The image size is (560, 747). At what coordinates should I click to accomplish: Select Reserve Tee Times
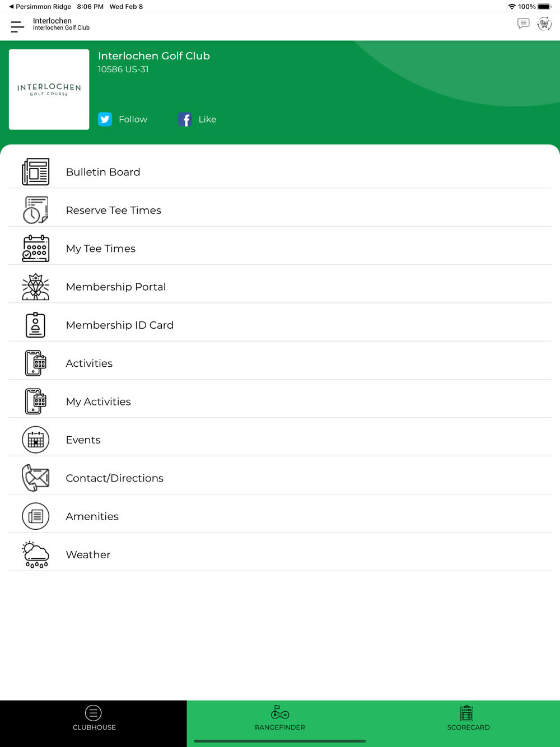tap(280, 210)
